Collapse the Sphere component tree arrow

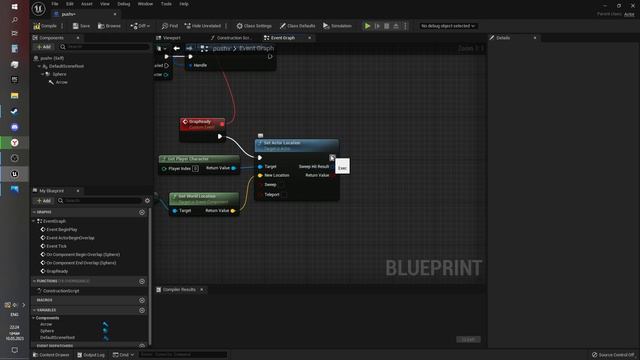coord(42,74)
